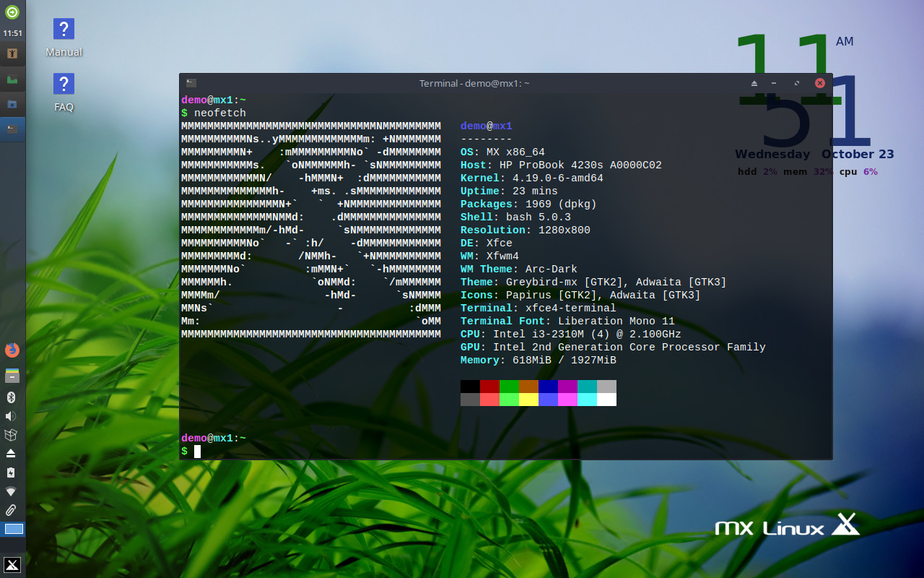
Task: Toggle the terminal's always-on-top titlebar button
Action: 753,83
